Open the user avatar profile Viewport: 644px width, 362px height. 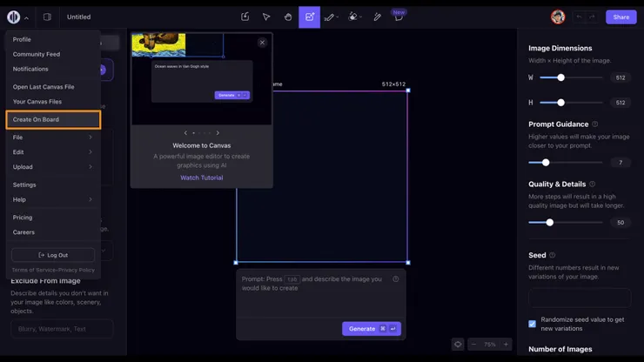click(558, 17)
